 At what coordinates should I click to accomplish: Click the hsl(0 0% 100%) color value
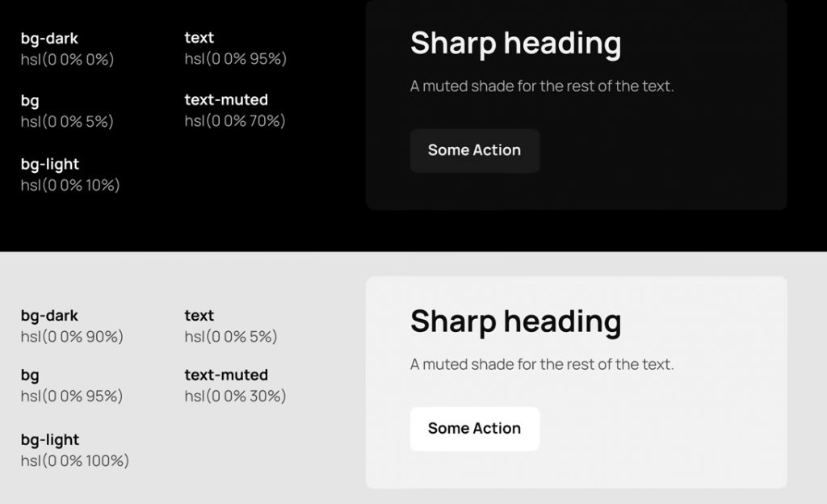pos(75,461)
